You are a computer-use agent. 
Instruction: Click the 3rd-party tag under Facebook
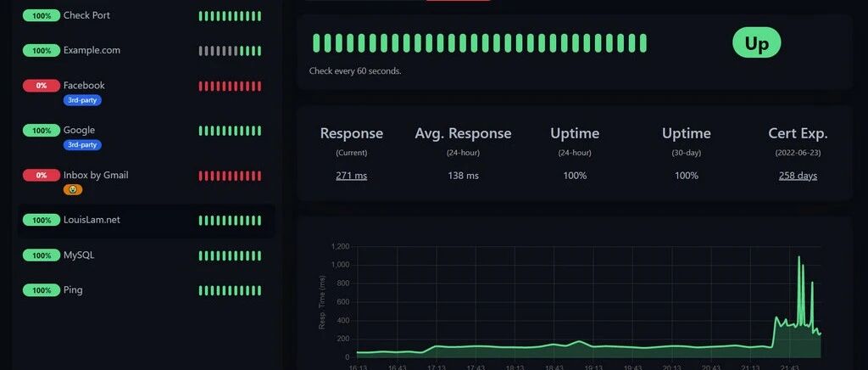(x=82, y=100)
